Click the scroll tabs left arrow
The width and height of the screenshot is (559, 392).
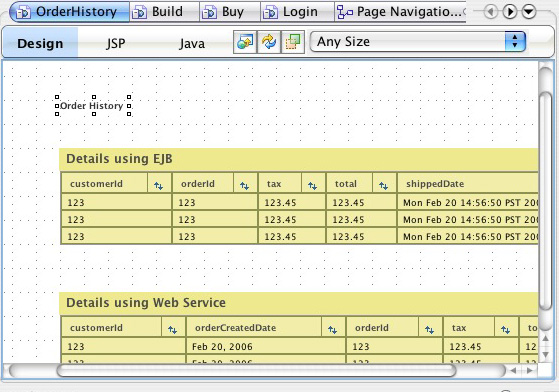(x=491, y=12)
